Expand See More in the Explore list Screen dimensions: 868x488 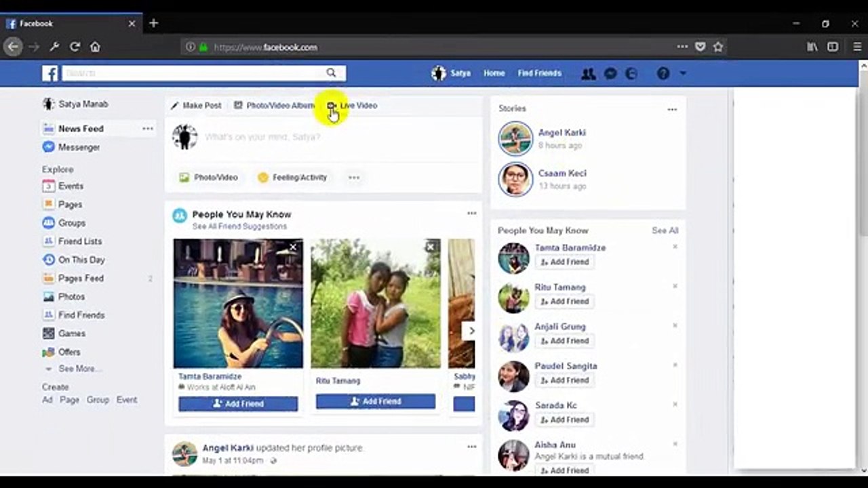[x=73, y=369]
